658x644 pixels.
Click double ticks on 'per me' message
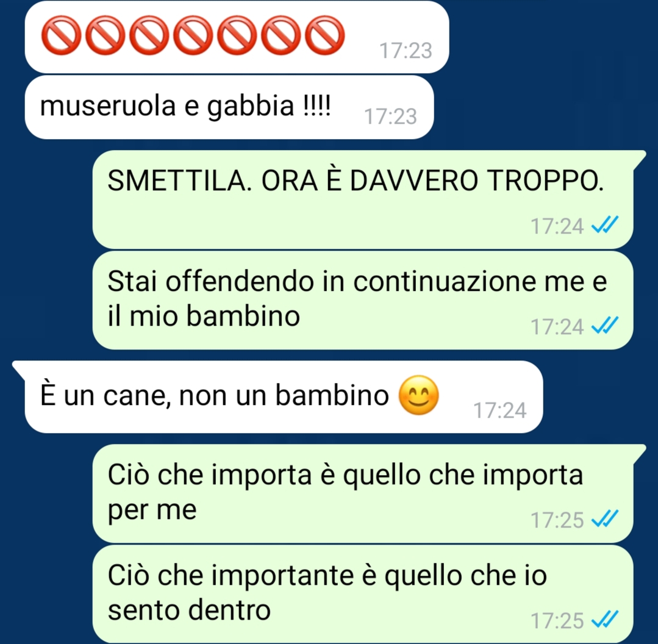point(604,520)
